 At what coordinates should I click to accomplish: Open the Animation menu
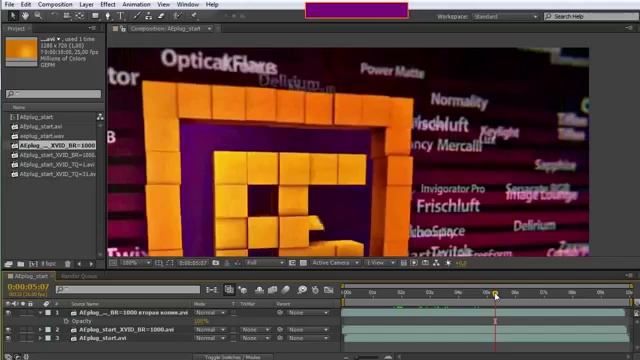click(136, 4)
